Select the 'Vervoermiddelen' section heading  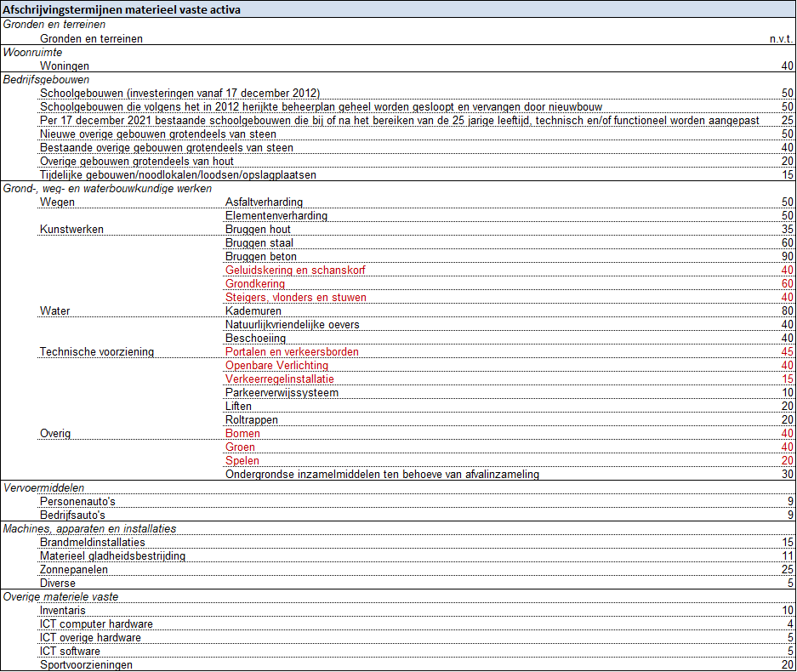44,487
